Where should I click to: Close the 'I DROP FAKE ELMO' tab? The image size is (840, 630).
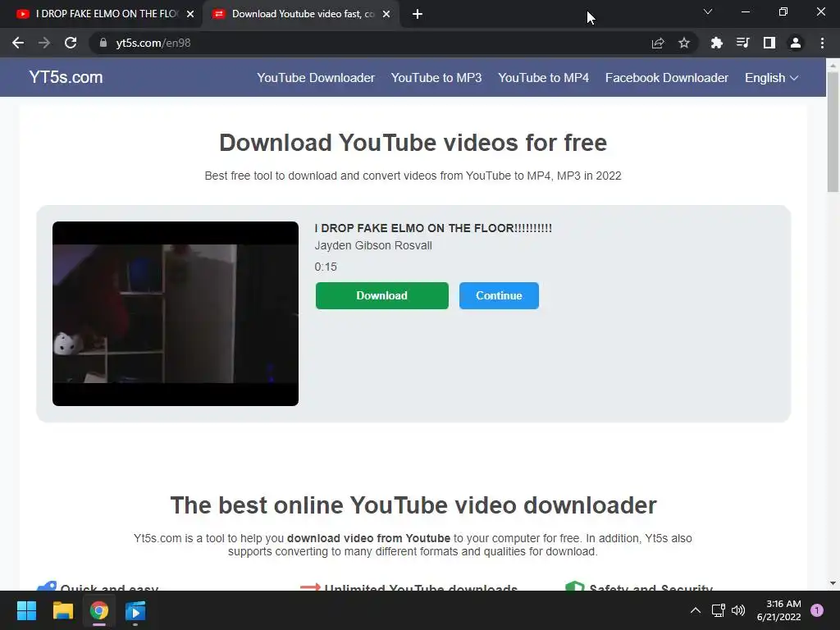coord(190,15)
